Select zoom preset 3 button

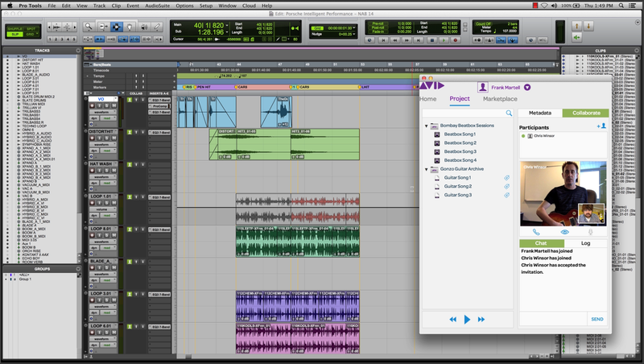tap(62, 39)
